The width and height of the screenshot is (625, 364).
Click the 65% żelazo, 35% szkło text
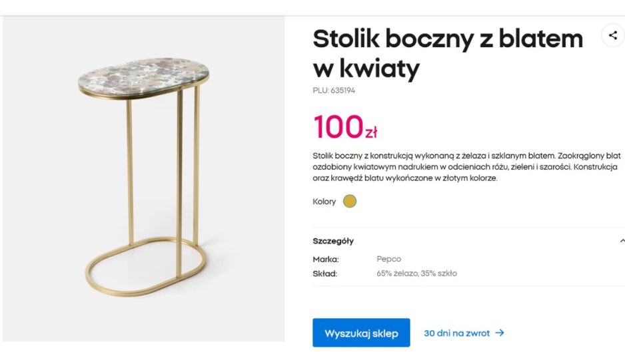(416, 273)
